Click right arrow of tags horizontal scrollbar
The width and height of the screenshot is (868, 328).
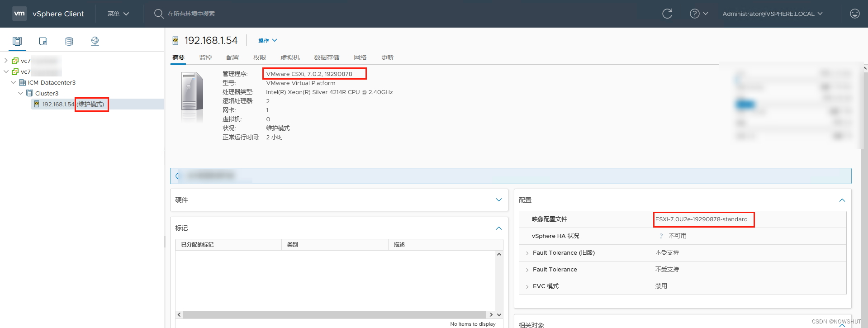tap(491, 314)
